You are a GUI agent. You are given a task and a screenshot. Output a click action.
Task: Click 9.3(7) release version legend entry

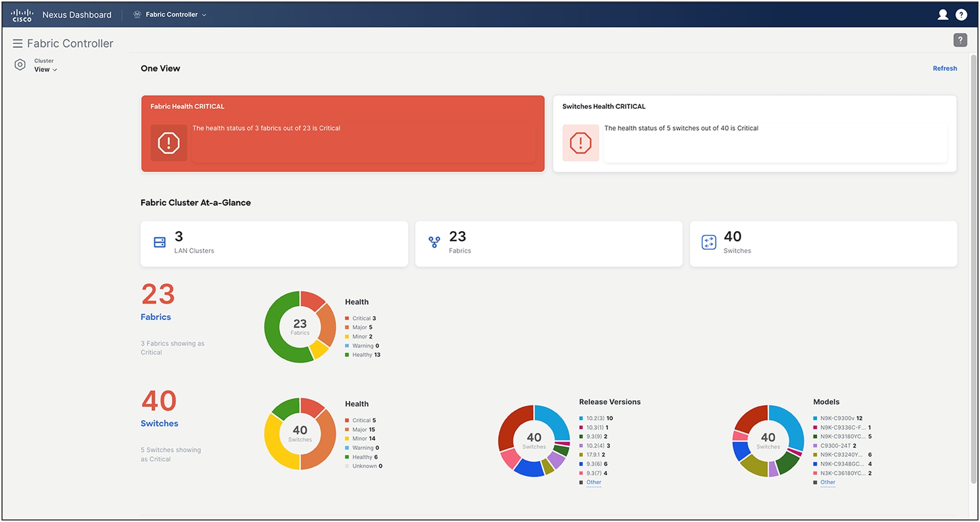point(593,473)
